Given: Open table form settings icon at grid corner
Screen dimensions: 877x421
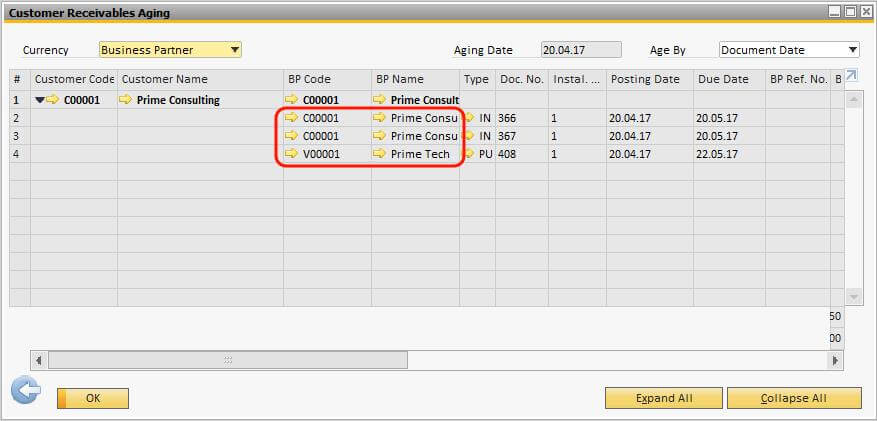Looking at the screenshot, I should click(x=851, y=75).
